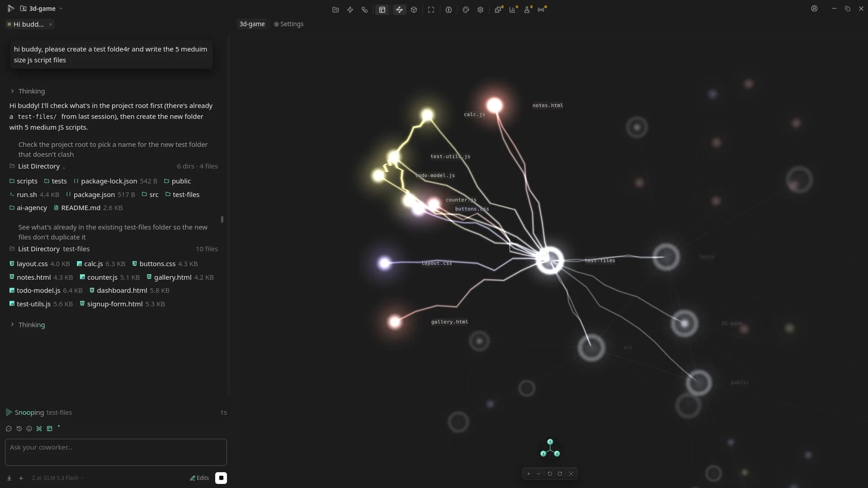Toggle the green layout icon above input

(x=50, y=428)
